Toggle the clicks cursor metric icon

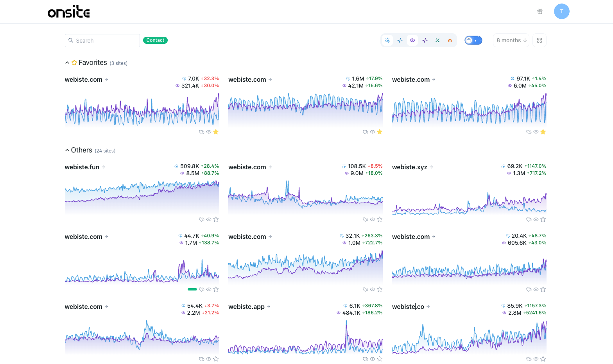click(x=387, y=40)
